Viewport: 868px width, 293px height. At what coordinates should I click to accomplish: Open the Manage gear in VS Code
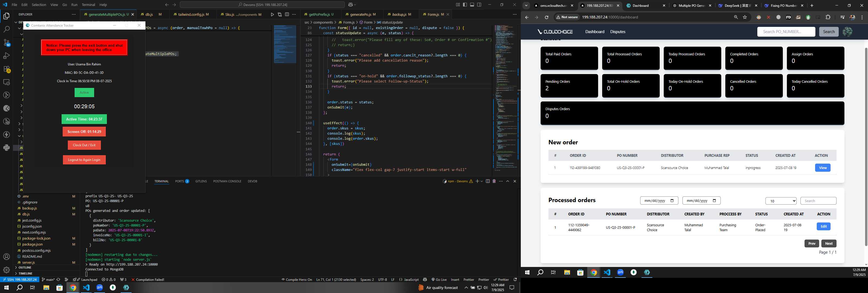tap(7, 270)
